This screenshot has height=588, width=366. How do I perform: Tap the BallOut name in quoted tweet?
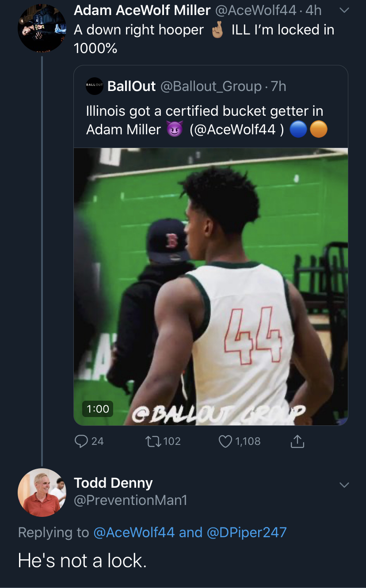tap(131, 86)
